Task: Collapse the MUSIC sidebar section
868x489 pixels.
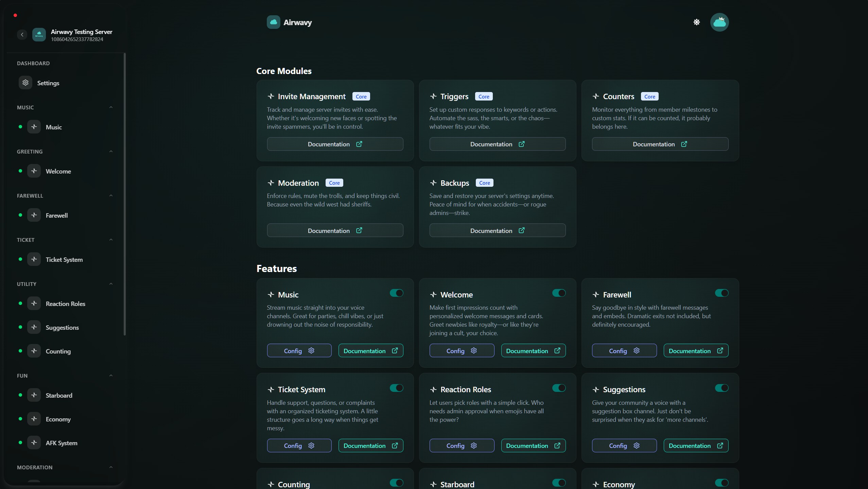Action: pos(111,107)
